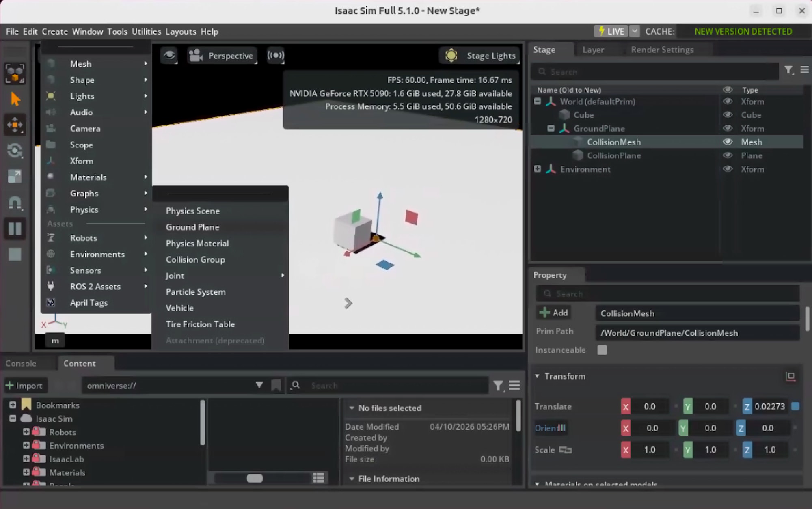
Task: Enable the Instanceable checkbox
Action: click(x=602, y=350)
